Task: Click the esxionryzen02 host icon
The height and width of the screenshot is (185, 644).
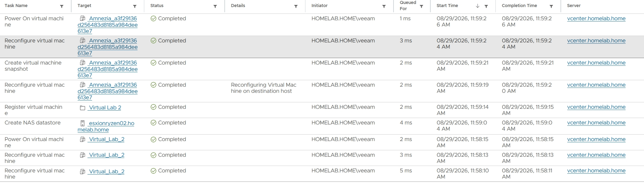Action: (82, 123)
